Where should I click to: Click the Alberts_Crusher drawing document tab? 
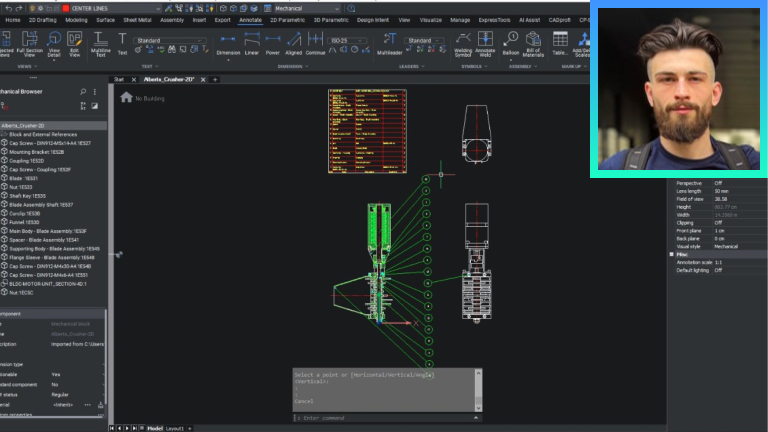click(167, 79)
